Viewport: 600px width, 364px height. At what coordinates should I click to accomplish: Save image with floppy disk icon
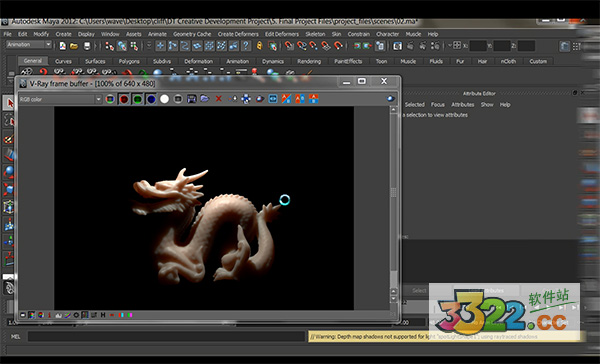tap(191, 99)
